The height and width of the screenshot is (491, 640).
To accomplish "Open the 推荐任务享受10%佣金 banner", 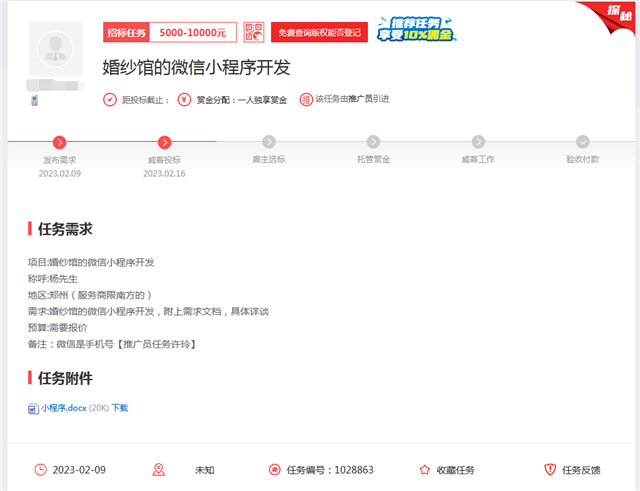I will pyautogui.click(x=417, y=31).
